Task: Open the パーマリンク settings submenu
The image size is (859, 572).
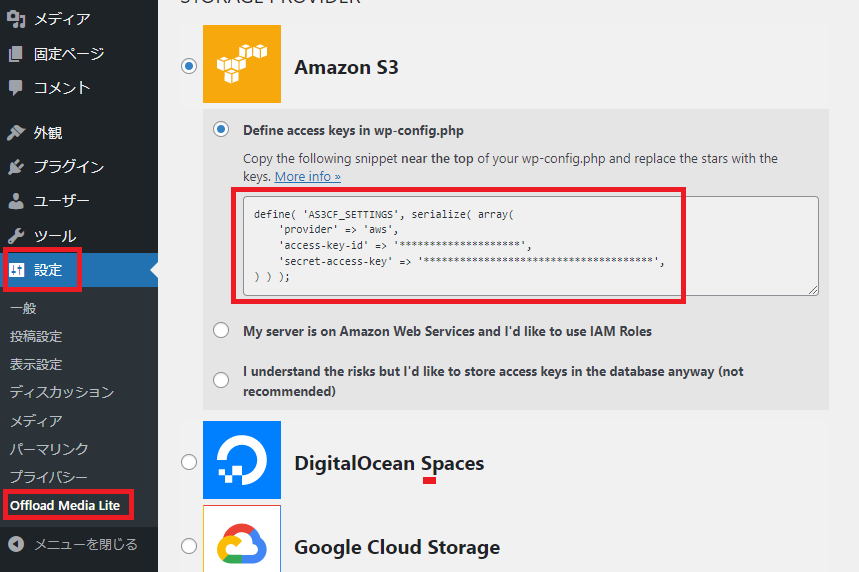Action: pos(49,449)
